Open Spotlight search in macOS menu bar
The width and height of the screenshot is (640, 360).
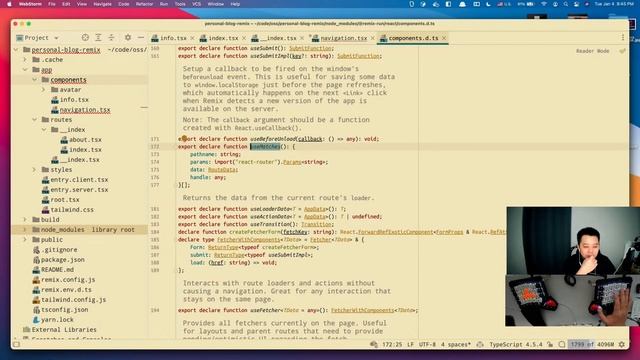pyautogui.click(x=566, y=4)
